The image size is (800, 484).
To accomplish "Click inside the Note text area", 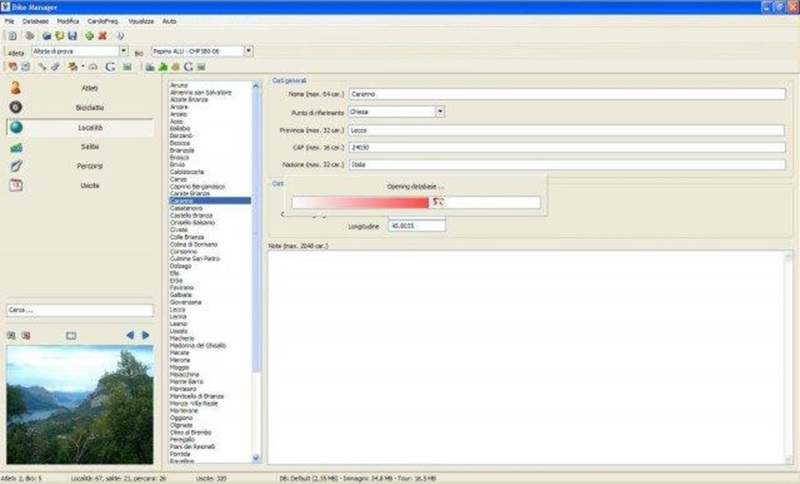I will 526,357.
